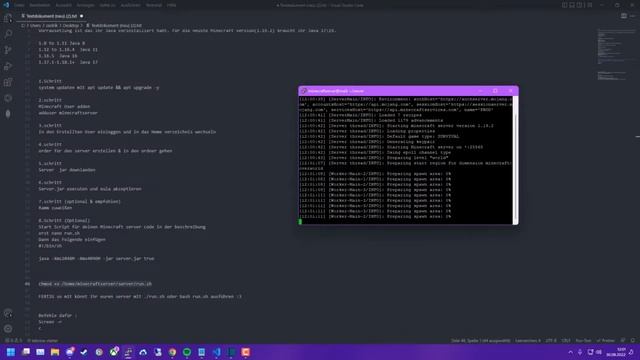640x360 pixels.
Task: Toggle panel layout icon in title bar
Action: pyautogui.click(x=572, y=5)
